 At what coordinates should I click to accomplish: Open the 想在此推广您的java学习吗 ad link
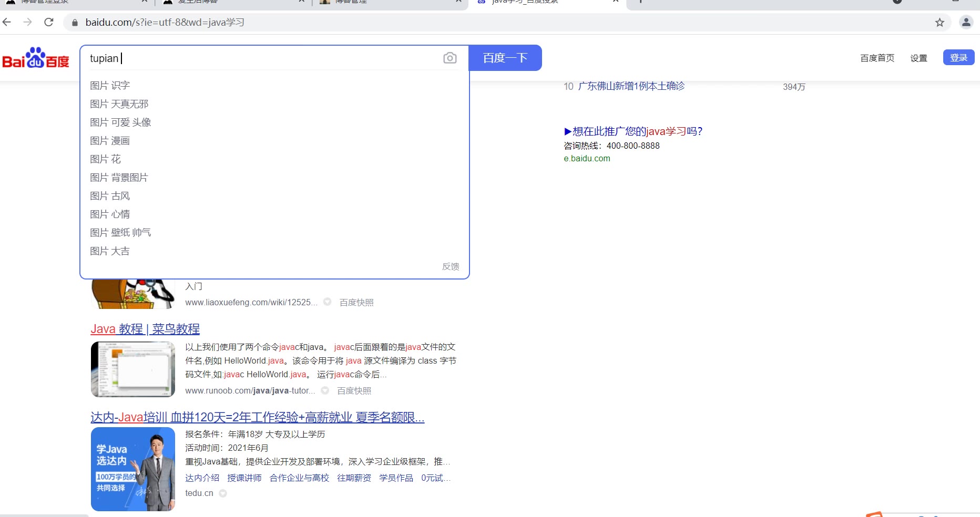[x=633, y=131]
